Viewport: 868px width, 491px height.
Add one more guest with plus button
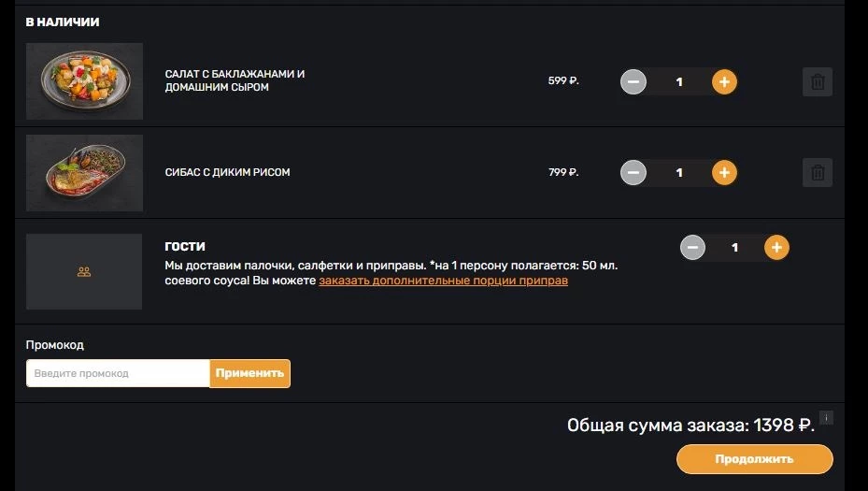(776, 248)
